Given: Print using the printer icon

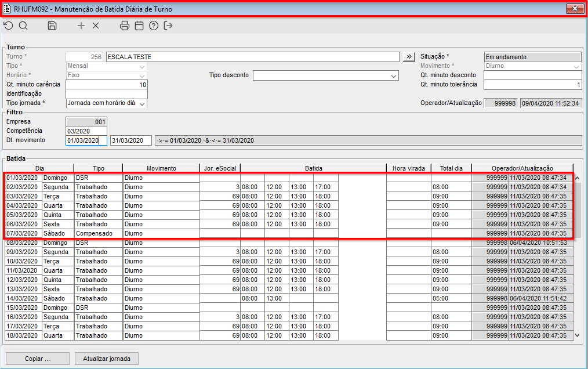Looking at the screenshot, I should [x=125, y=26].
